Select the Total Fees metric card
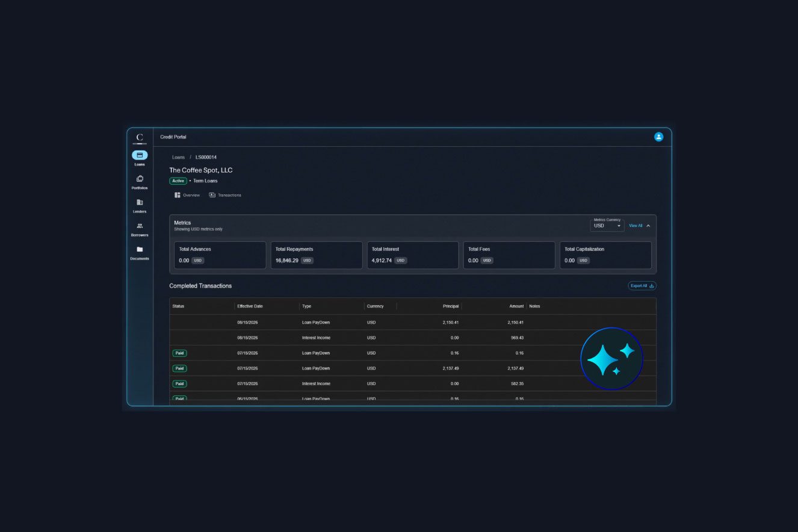This screenshot has width=798, height=532. coord(509,255)
